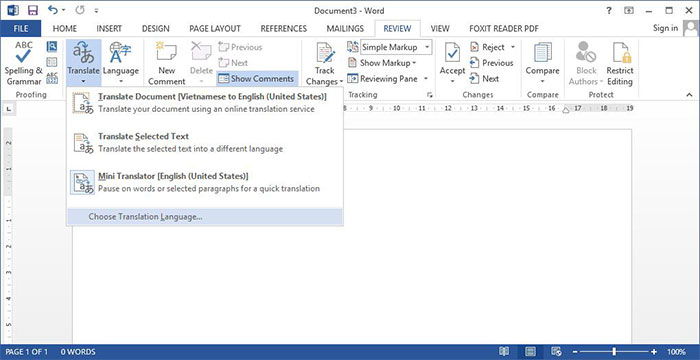Image resolution: width=700 pixels, height=360 pixels.
Task: Go to Next change in Changes group
Action: coord(484,79)
